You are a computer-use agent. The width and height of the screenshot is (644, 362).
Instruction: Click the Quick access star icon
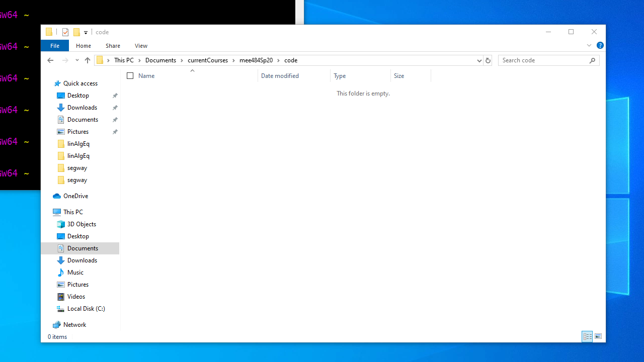click(x=57, y=83)
